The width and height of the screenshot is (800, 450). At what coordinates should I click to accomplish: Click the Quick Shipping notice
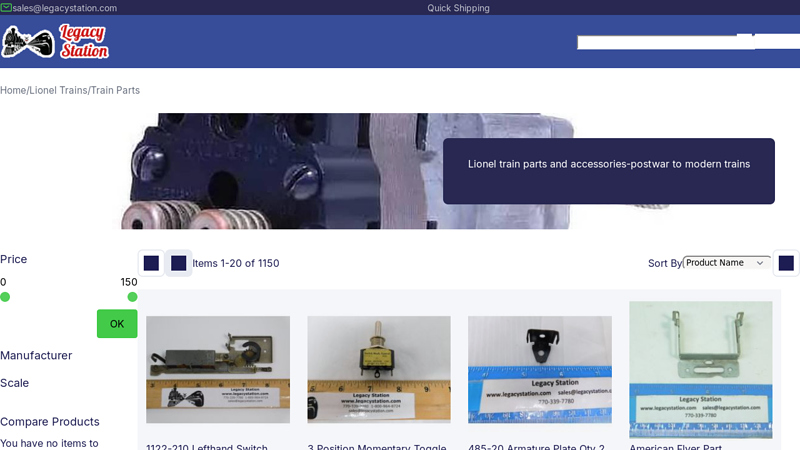458,8
